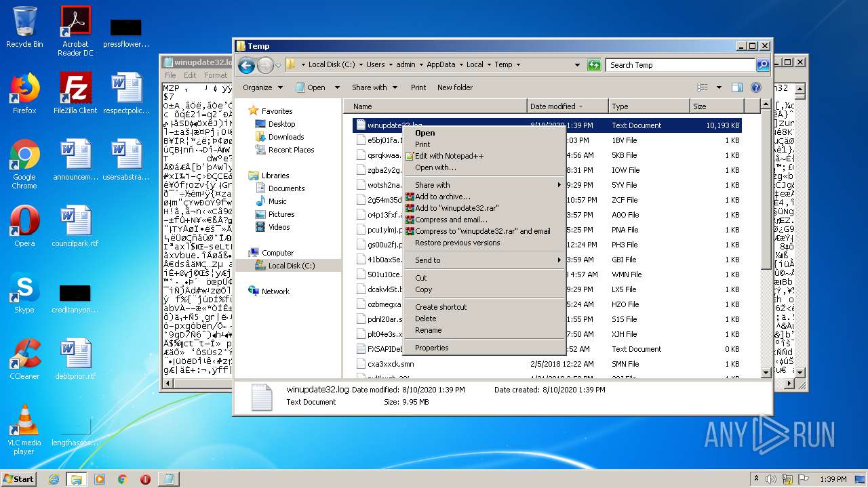Select the announcem... desktop document
The height and width of the screenshot is (488, 868).
75,160
